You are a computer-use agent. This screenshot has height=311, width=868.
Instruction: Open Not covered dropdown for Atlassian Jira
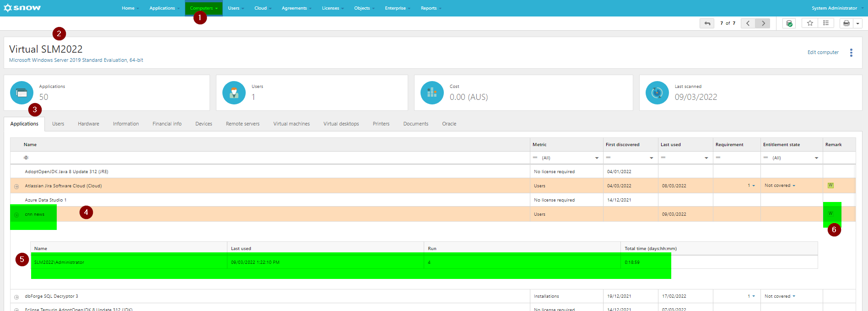pyautogui.click(x=780, y=186)
